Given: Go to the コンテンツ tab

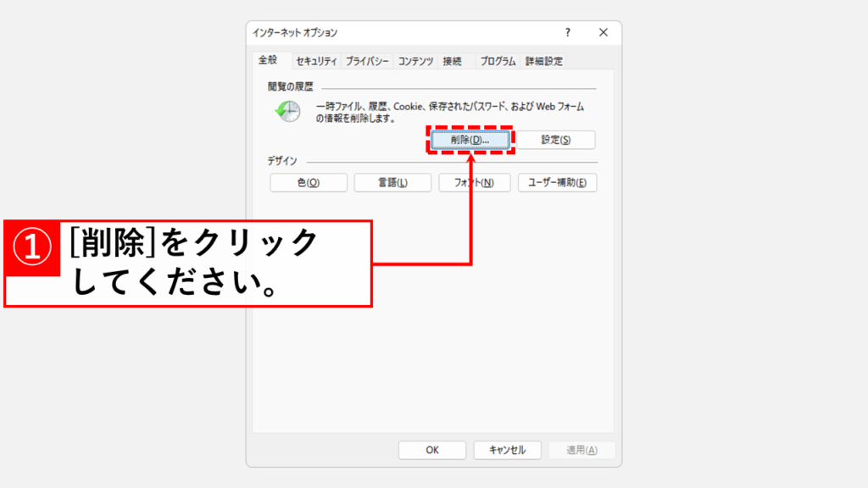Looking at the screenshot, I should coord(415,61).
